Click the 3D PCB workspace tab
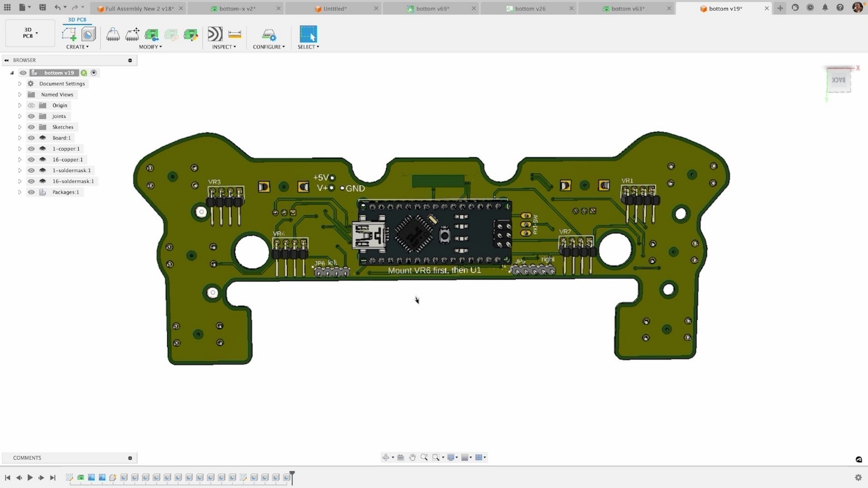This screenshot has height=488, width=868. 76,20
